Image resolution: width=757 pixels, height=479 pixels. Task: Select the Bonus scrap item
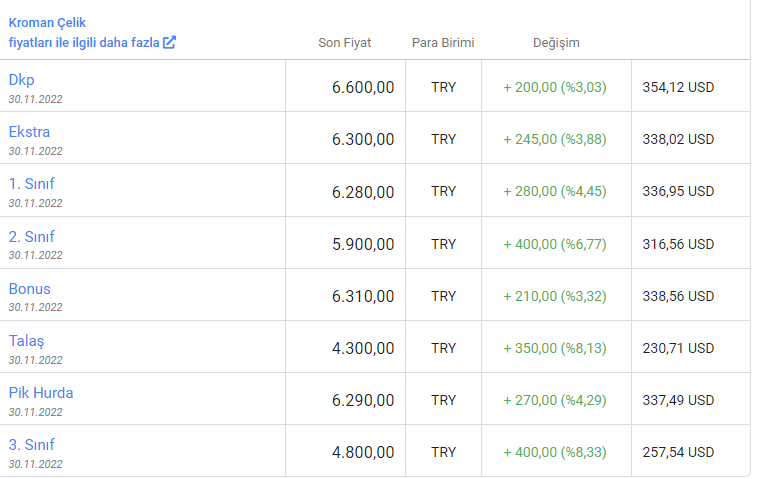pyautogui.click(x=30, y=289)
